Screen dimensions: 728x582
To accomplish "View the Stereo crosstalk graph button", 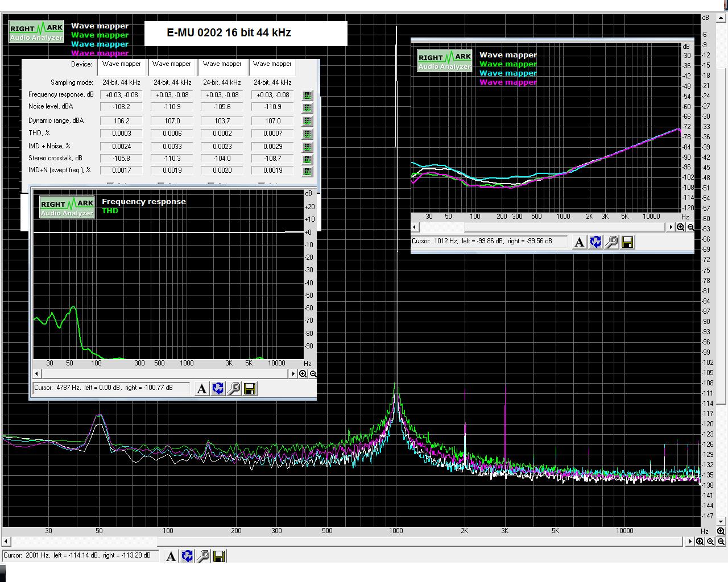I will [x=307, y=160].
